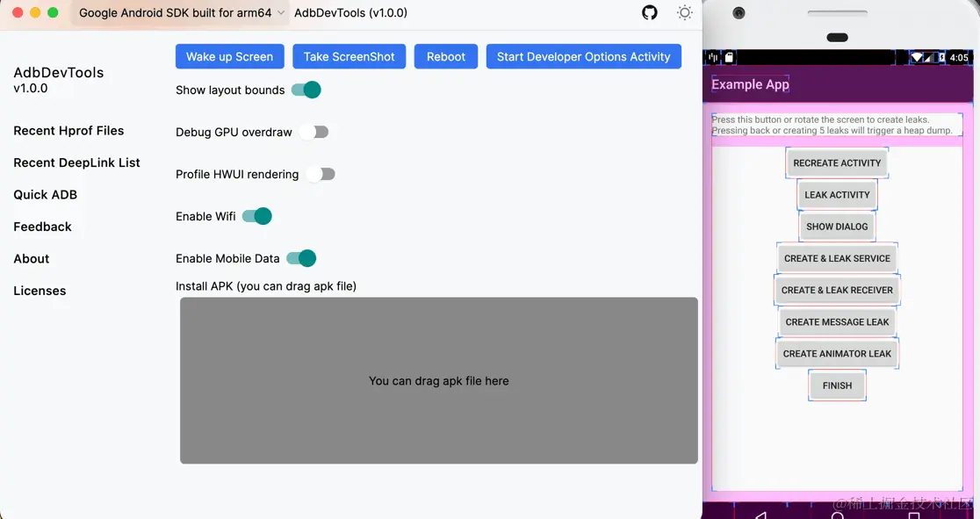Tap CREATE & LEAK SERVICE button

(837, 258)
